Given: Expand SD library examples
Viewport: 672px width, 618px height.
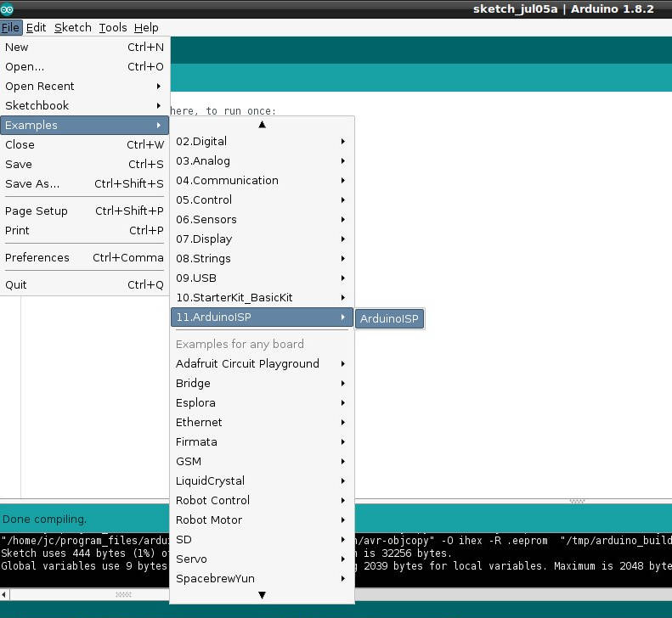Looking at the screenshot, I should [x=262, y=540].
